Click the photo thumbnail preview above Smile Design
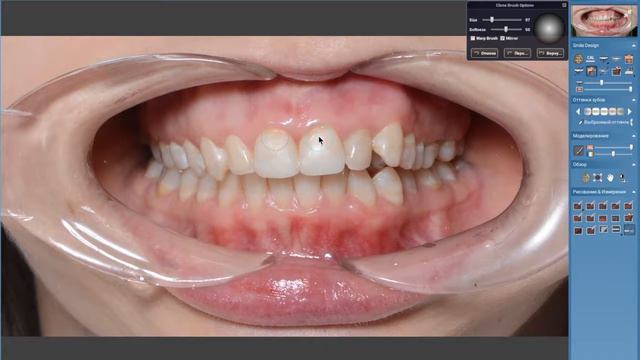This screenshot has height=360, width=640. [x=604, y=20]
